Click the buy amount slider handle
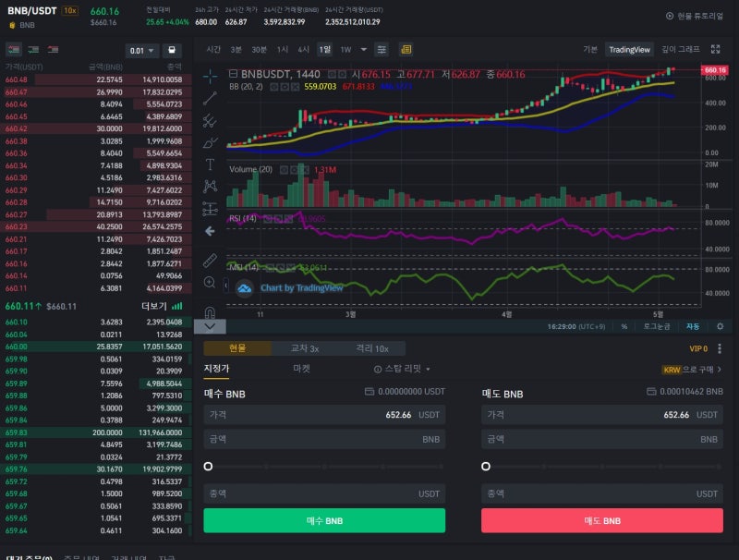This screenshot has width=739, height=560. [208, 467]
